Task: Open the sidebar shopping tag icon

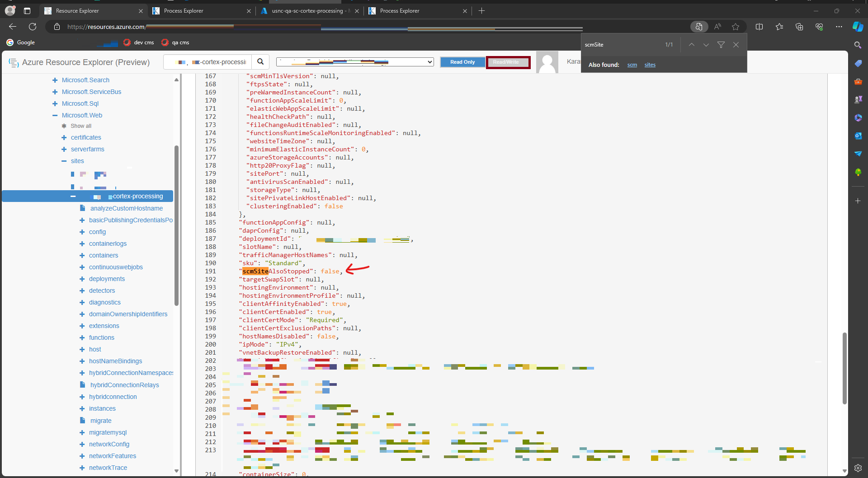Action: pos(858,64)
